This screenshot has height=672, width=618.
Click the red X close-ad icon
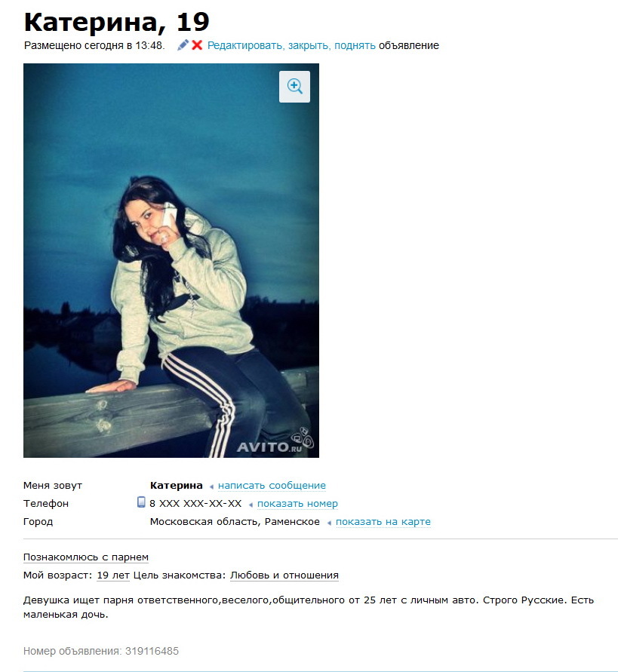click(x=197, y=45)
